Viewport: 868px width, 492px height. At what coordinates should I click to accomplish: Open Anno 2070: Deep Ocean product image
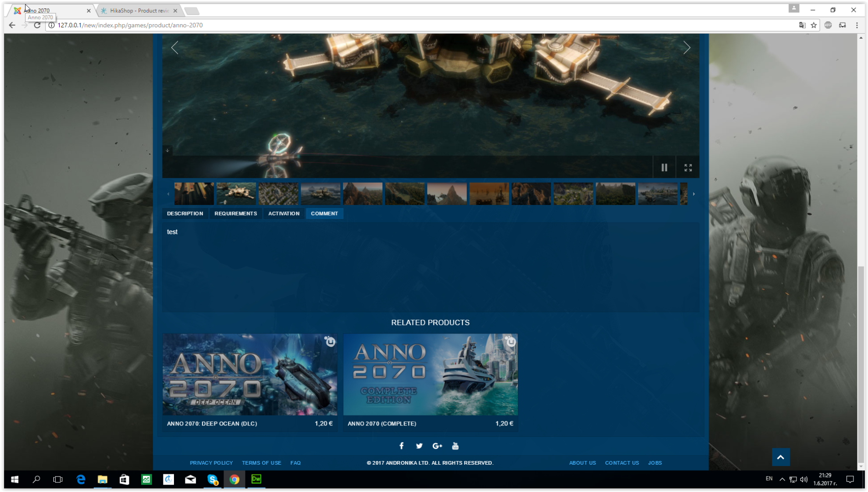(250, 374)
